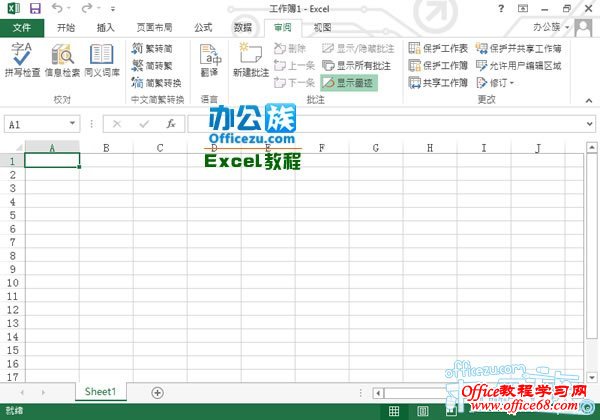Screen dimensions: 600x420
Task: Open the 翻译 translate tool
Action: tap(210, 60)
